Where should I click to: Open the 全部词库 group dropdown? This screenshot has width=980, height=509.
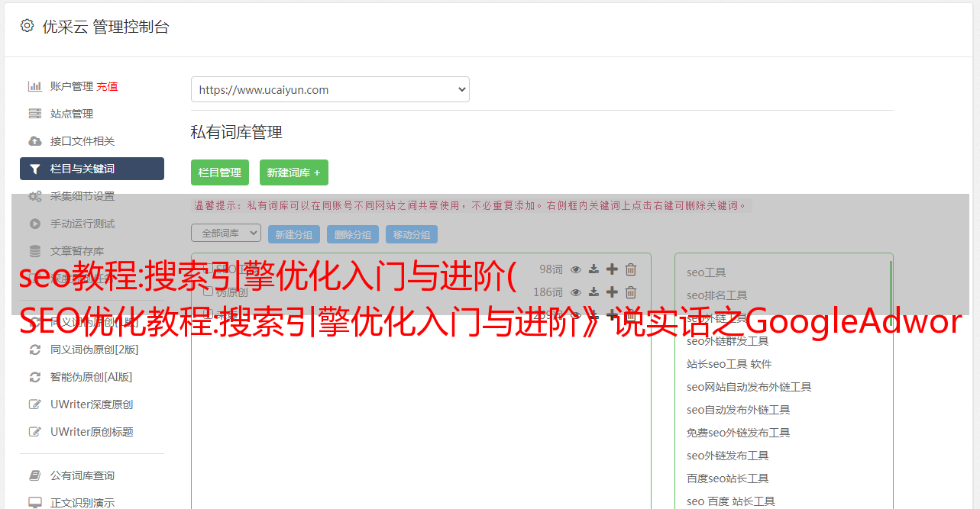226,233
